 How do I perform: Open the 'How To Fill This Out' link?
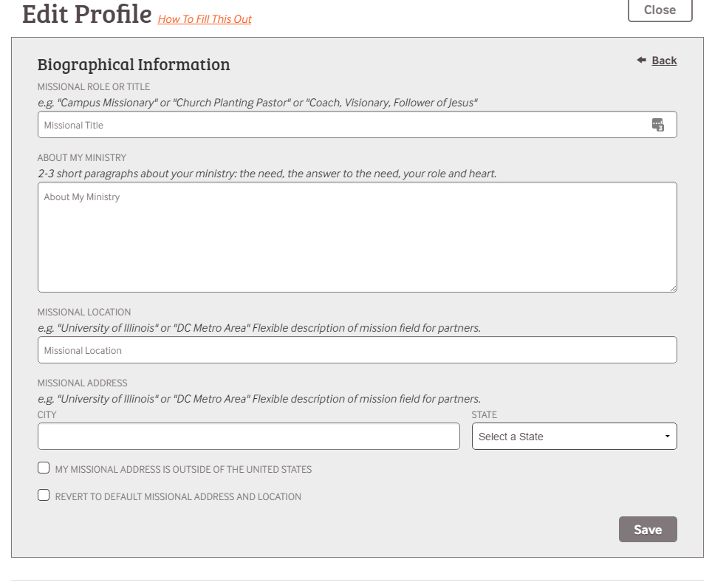(x=205, y=19)
